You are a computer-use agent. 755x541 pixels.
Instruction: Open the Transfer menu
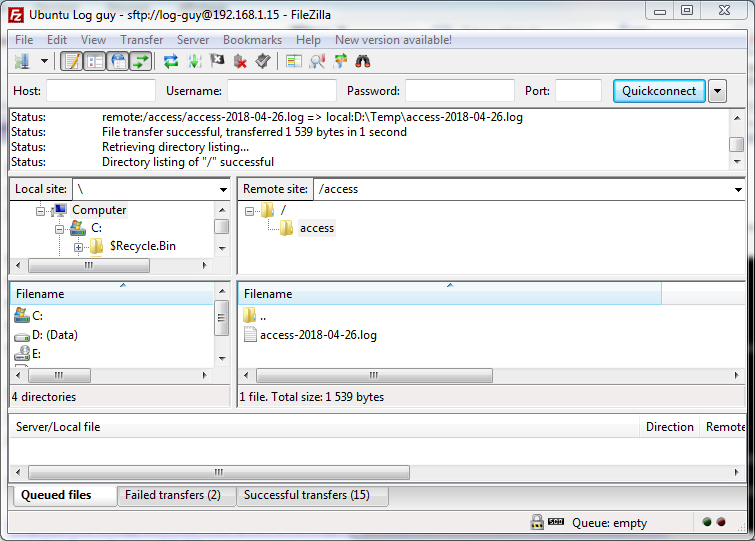tap(142, 40)
